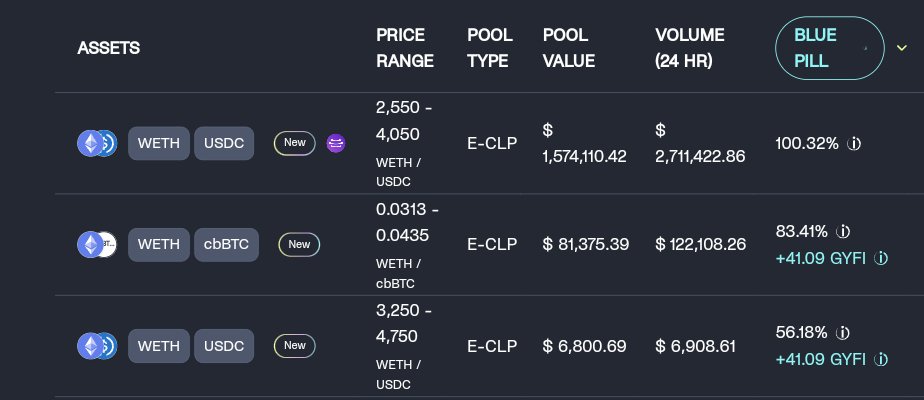
Task: Click token pair icon of 3,250-4,750 pool
Action: (97, 346)
